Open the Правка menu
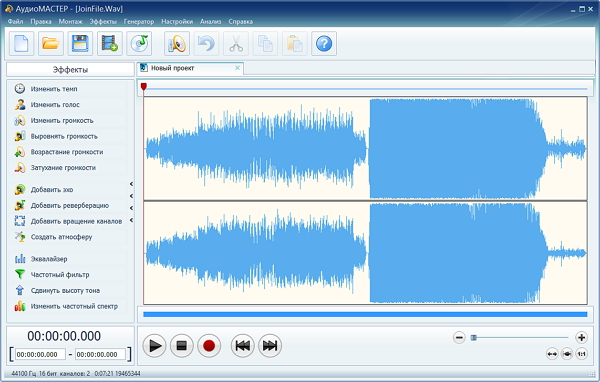 (41, 21)
